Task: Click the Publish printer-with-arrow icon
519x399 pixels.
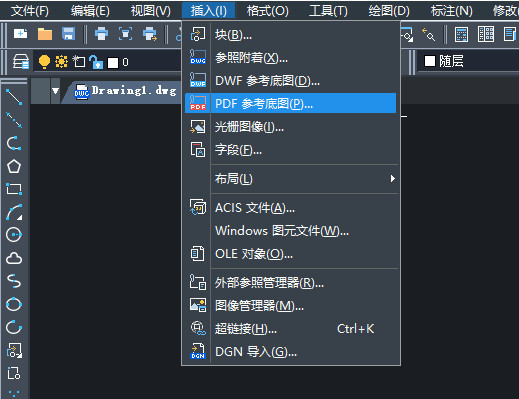Action: tap(150, 34)
